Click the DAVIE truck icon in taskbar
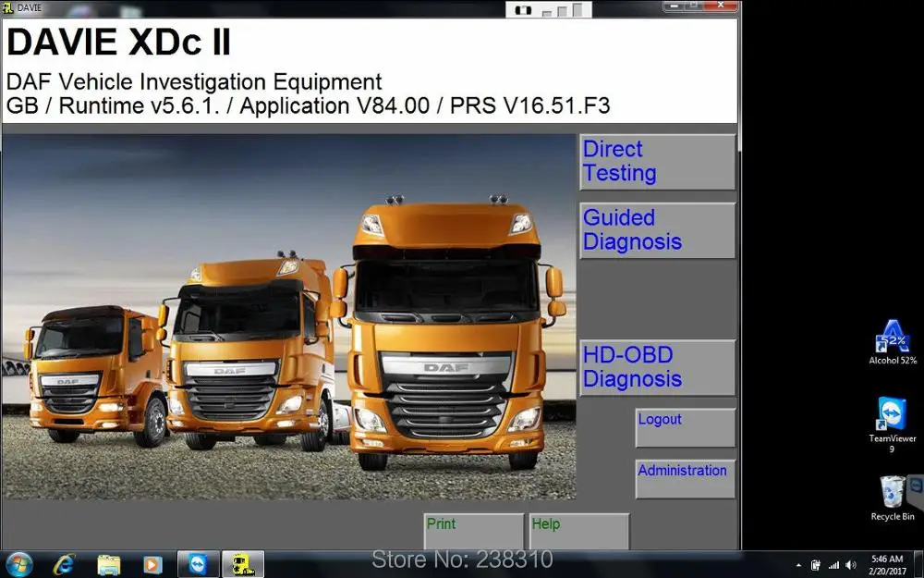Screen dimensions: 924x578 point(243,564)
